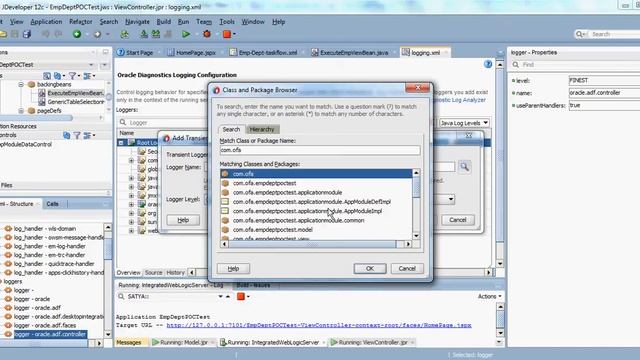Screen dimensions: 640x360
Task: Click Help in Class and Package Browser
Action: click(233, 268)
